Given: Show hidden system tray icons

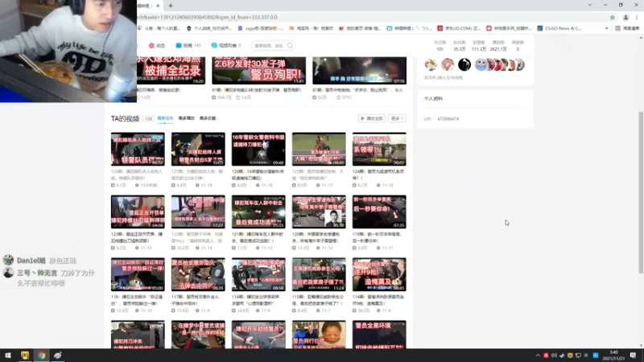Looking at the screenshot, I should 538,356.
